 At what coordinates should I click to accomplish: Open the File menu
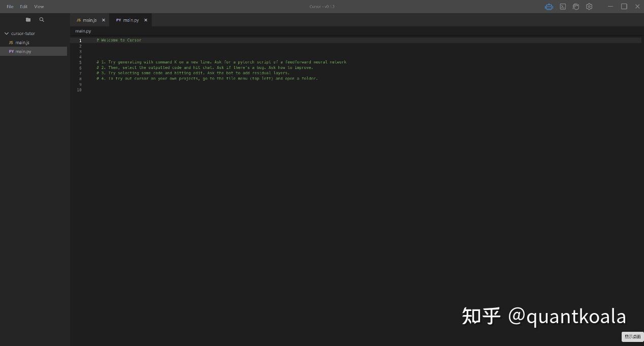(x=10, y=6)
